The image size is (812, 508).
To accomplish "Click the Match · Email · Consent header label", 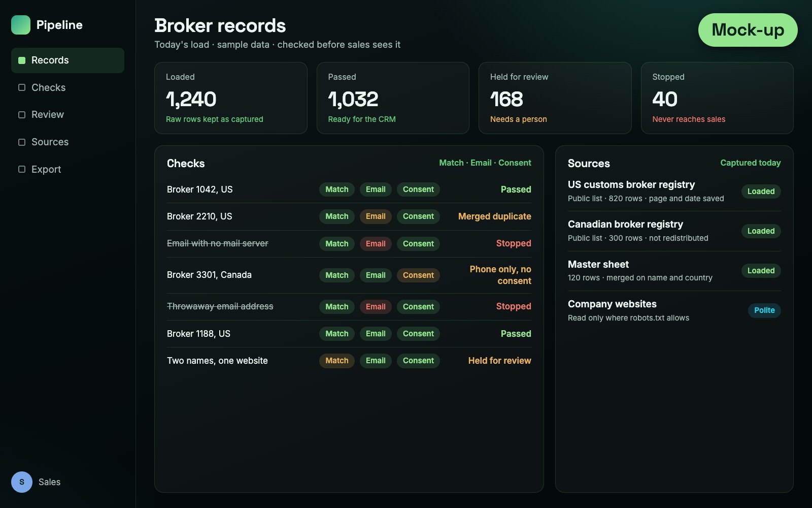I will pyautogui.click(x=485, y=163).
